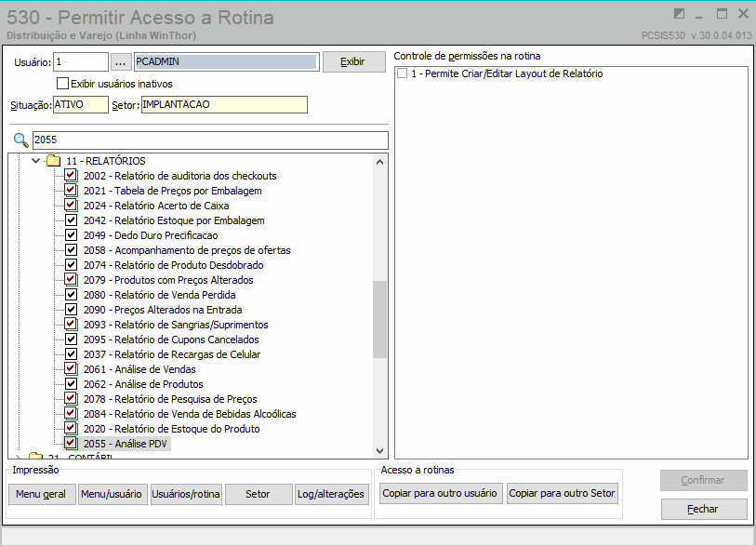Viewport: 756px width, 546px height.
Task: Toggle checkbox for 2037 Relatório de Recargas de Celular
Action: click(x=71, y=354)
